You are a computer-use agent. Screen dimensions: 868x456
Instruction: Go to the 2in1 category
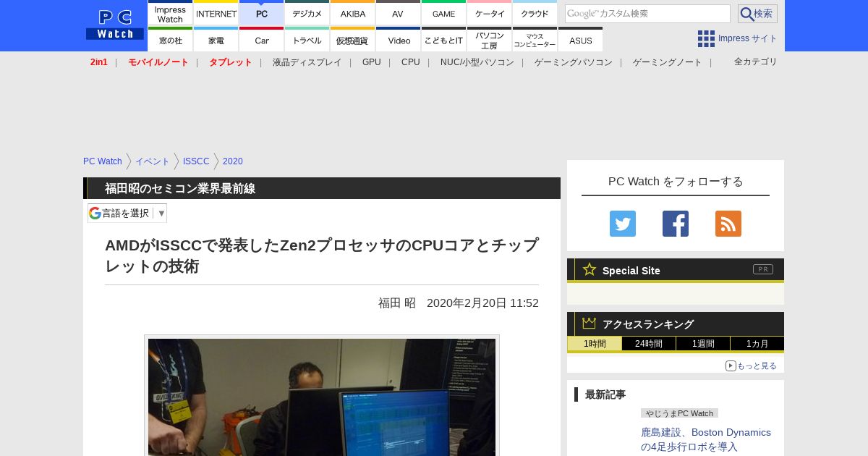coord(99,62)
